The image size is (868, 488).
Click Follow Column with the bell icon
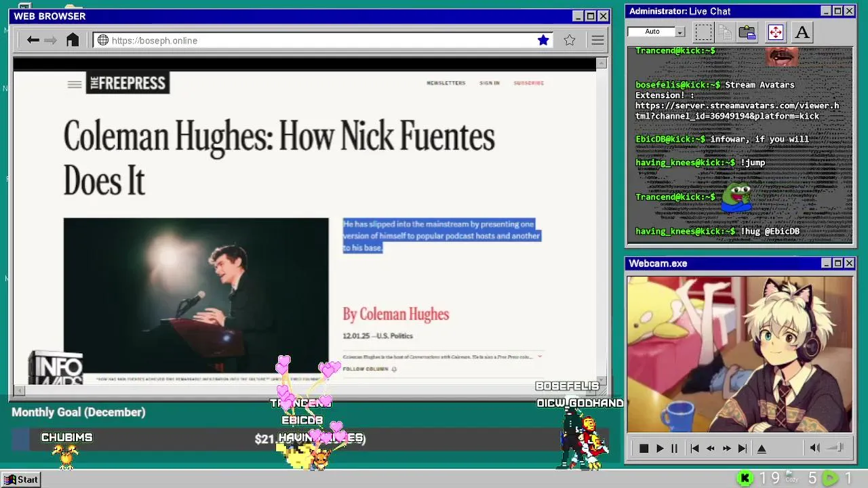370,369
